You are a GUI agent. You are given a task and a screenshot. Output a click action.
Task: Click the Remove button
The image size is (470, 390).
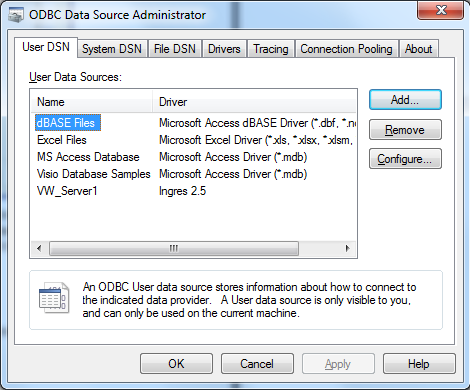[x=405, y=130]
